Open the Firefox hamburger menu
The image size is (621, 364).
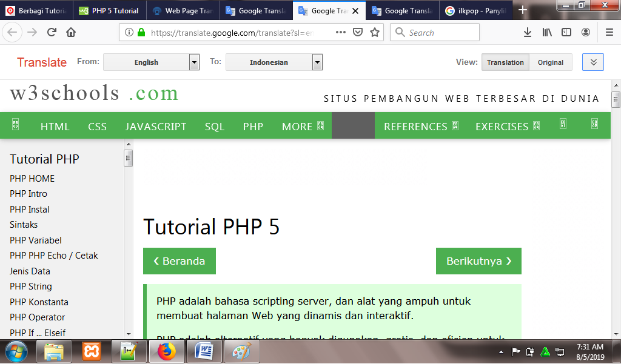point(608,32)
